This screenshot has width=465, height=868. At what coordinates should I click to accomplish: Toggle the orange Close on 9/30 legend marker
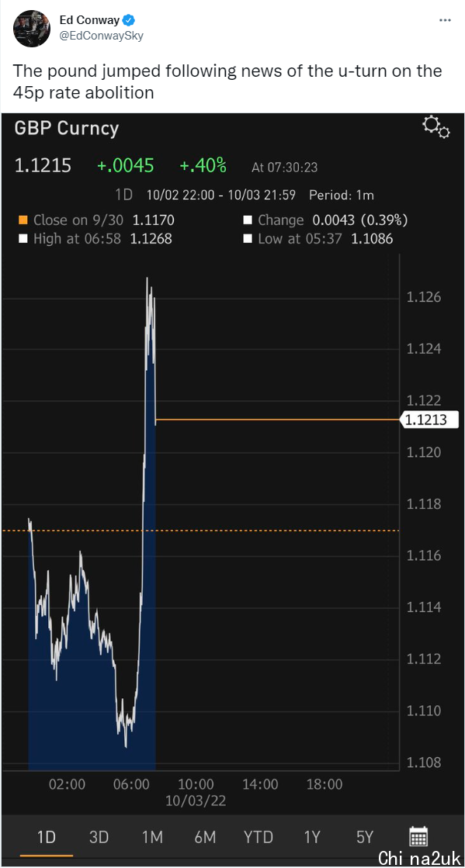click(x=23, y=220)
